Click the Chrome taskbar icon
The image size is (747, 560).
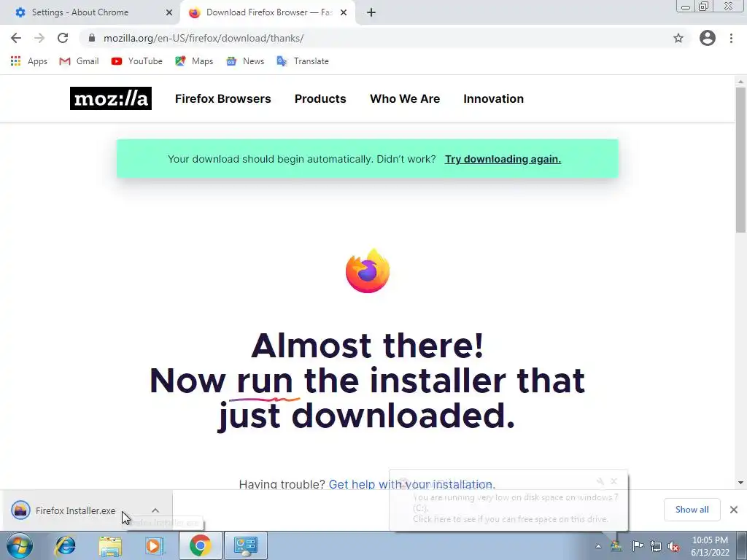(200, 545)
